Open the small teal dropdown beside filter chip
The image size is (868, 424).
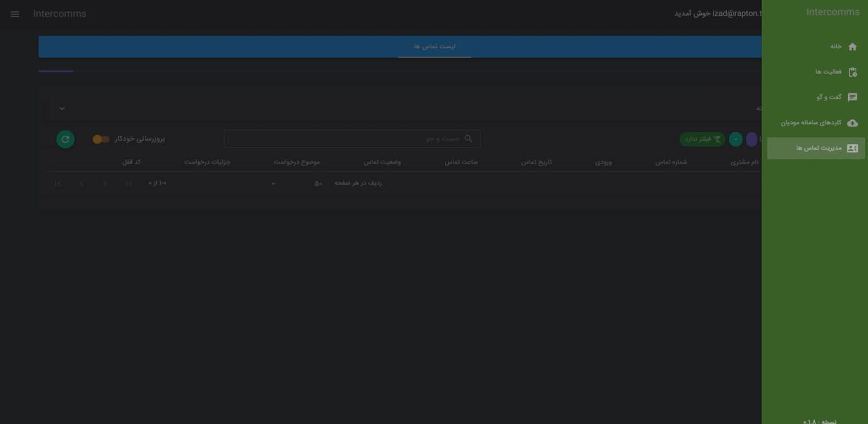click(735, 139)
